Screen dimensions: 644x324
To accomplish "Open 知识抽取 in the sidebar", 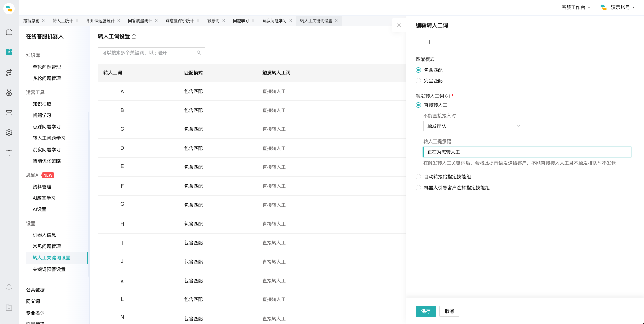I will (42, 104).
